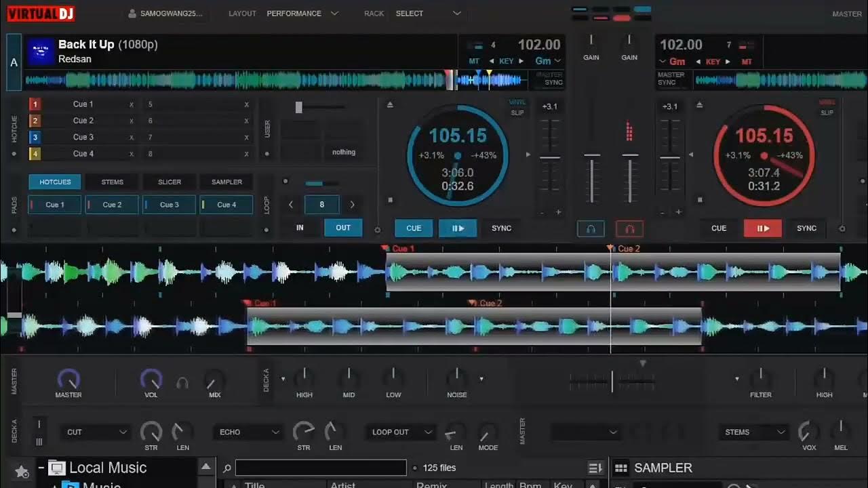
Task: Trigger hotcue number 2 orange marker
Action: (x=35, y=121)
